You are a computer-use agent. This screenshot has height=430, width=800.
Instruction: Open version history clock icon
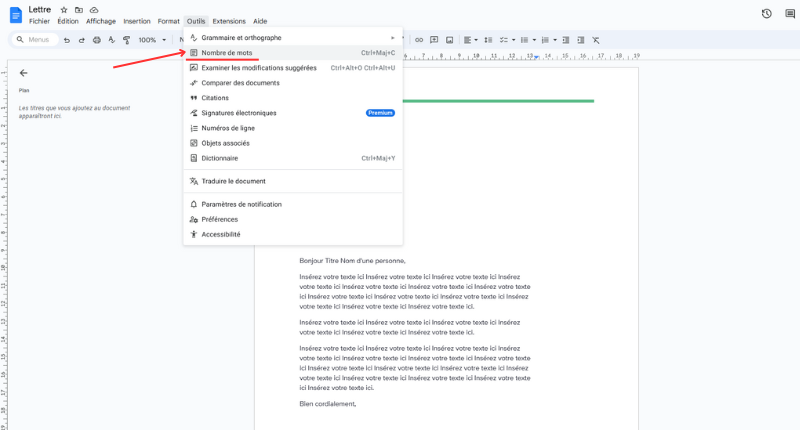[766, 13]
